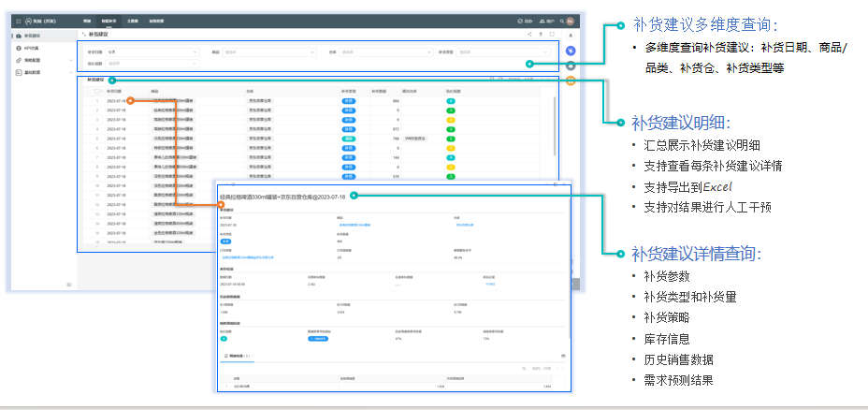Screen dimensions: 868x410
Task: Open 基础数据 in the left sidebar
Action: [x=33, y=71]
